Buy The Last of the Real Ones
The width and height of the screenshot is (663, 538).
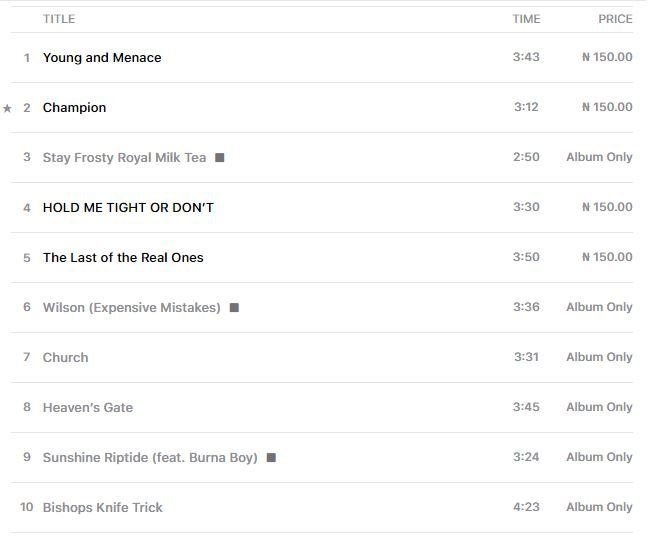(x=607, y=257)
